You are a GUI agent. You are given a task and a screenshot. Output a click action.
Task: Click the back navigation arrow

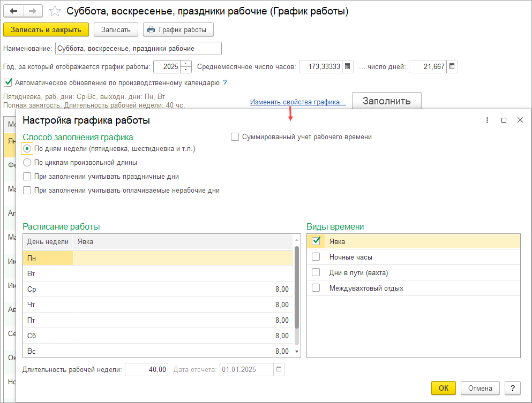tap(14, 11)
